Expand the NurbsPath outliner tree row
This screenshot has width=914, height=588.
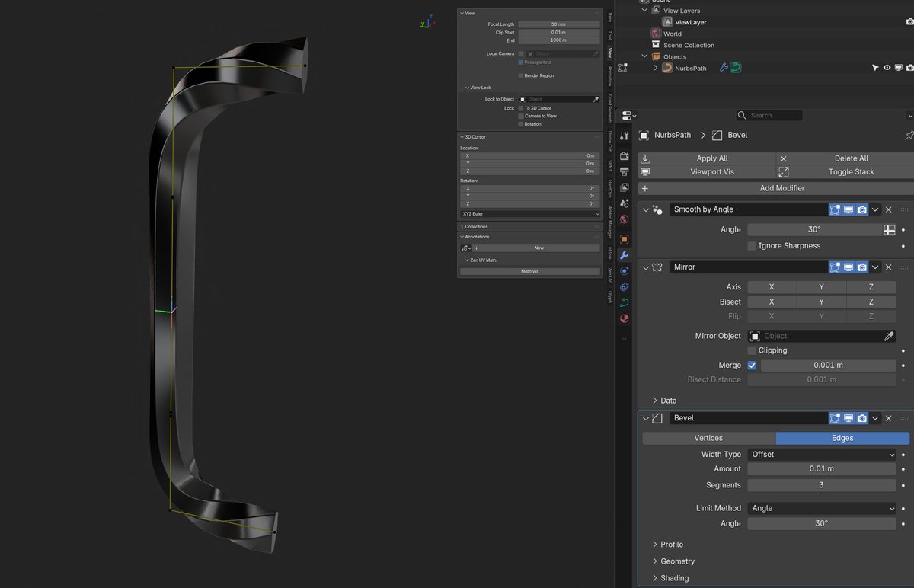656,68
